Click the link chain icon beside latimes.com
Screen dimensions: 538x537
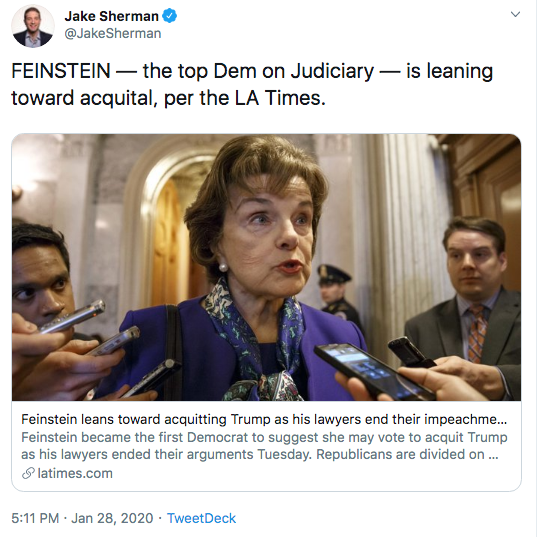tap(28, 473)
